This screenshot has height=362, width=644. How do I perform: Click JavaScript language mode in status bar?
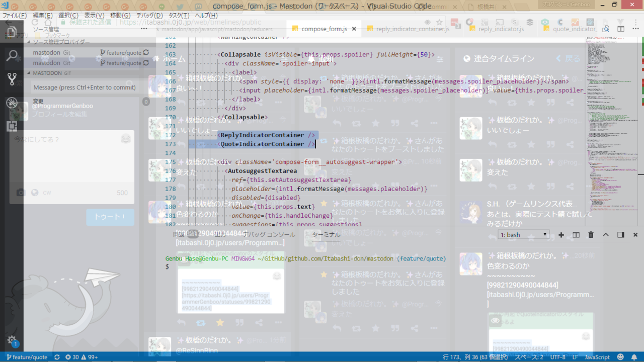[597, 357]
